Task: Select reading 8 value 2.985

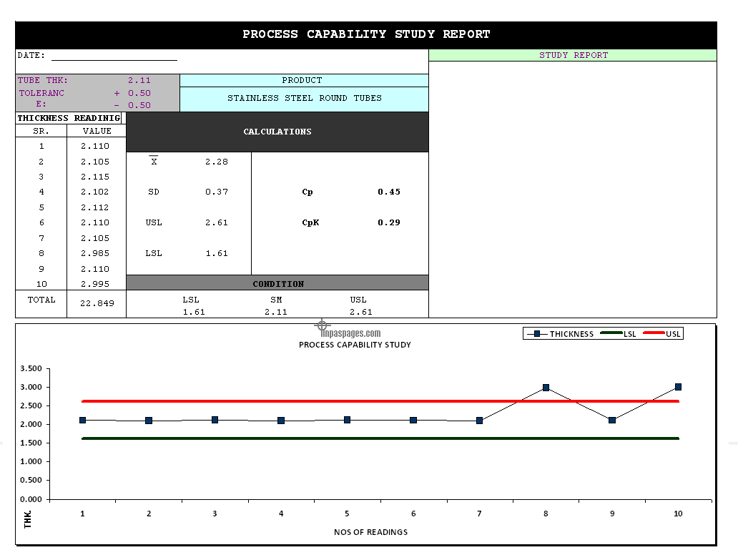Action: (x=95, y=253)
